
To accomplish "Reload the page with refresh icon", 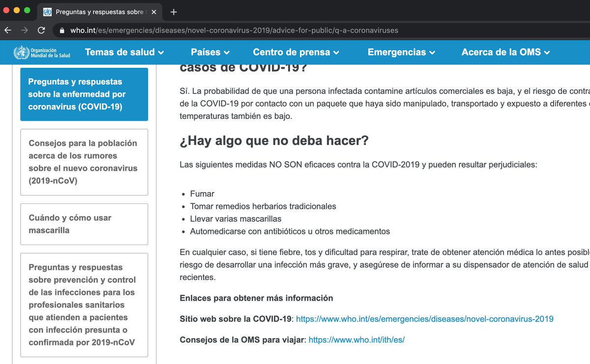I will pos(42,30).
